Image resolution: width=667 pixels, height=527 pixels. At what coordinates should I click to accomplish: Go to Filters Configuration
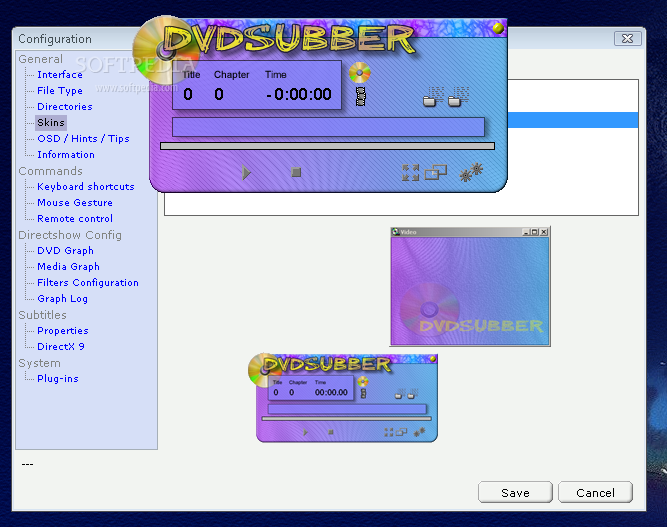(88, 282)
